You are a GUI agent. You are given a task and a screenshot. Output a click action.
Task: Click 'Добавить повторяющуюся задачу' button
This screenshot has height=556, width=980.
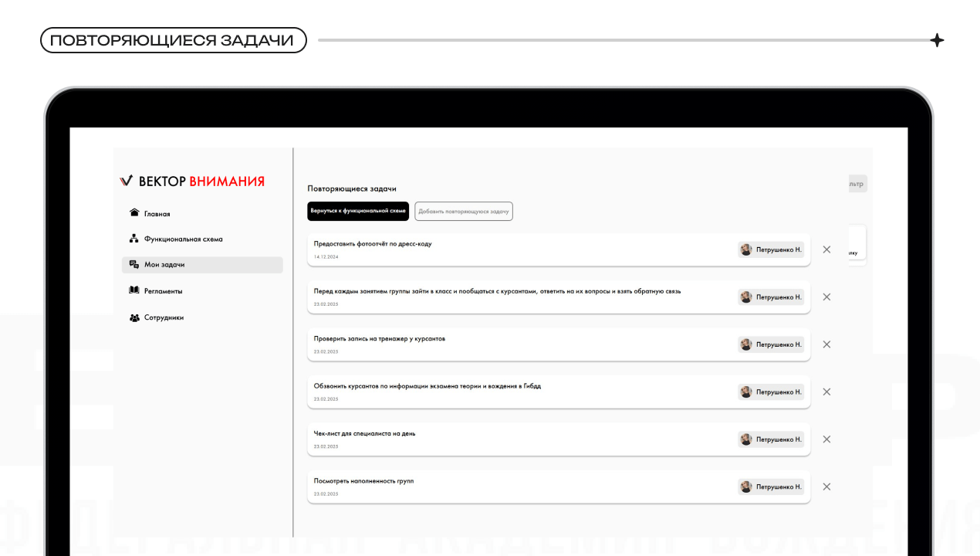(x=464, y=211)
